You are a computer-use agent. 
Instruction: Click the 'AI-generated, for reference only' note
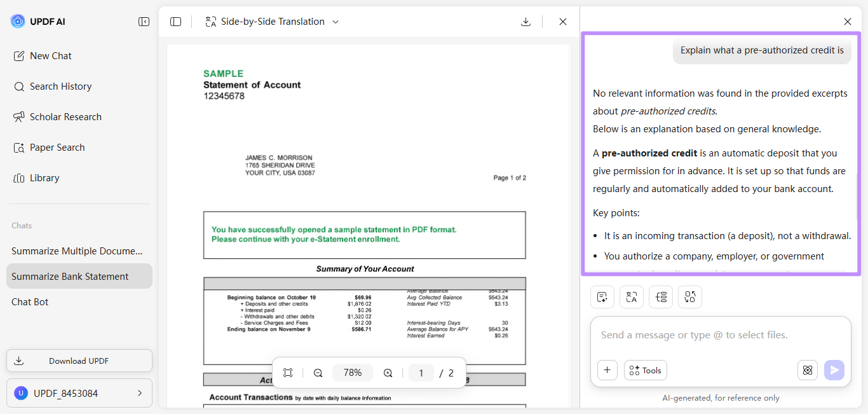721,398
